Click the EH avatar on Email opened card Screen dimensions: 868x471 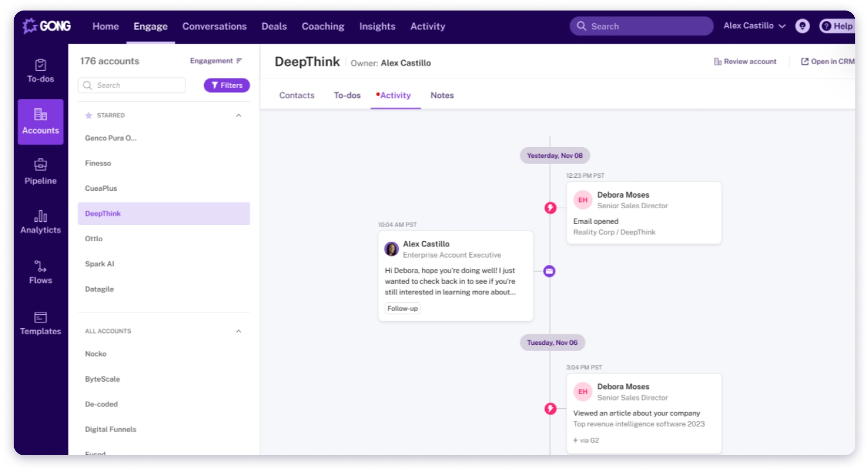pos(583,200)
